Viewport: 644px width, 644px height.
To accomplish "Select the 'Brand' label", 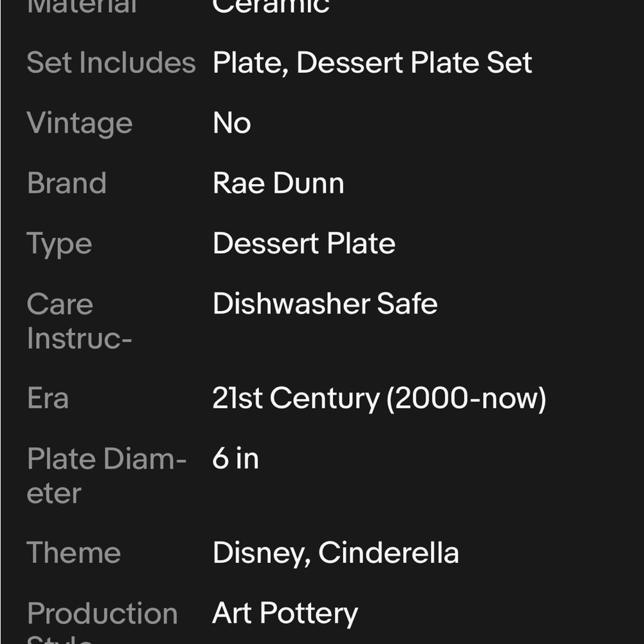I will click(x=66, y=183).
